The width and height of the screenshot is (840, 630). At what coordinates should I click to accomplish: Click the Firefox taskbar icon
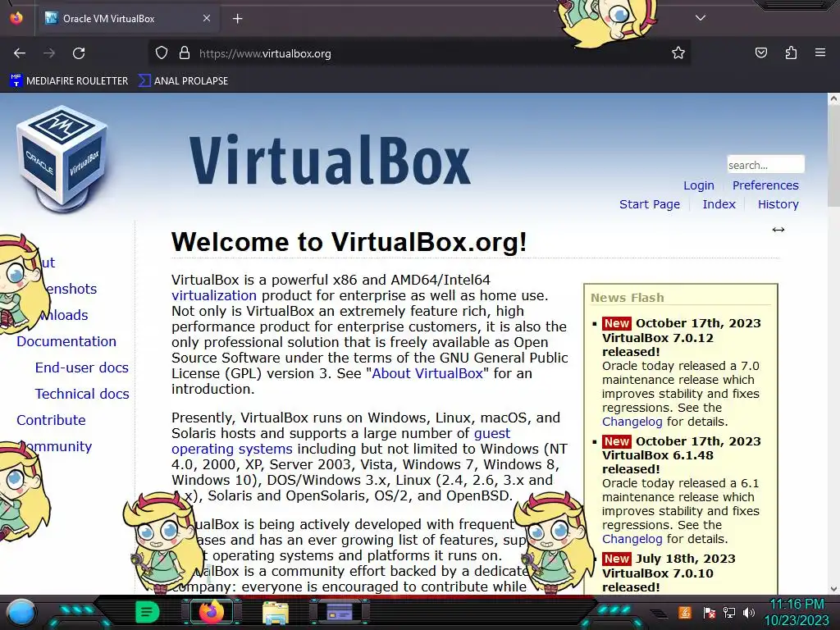[211, 612]
